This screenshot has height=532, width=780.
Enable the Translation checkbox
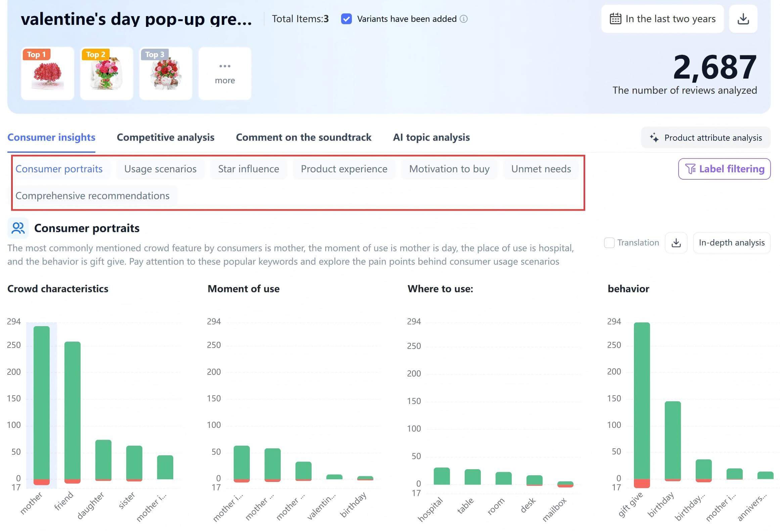coord(609,242)
